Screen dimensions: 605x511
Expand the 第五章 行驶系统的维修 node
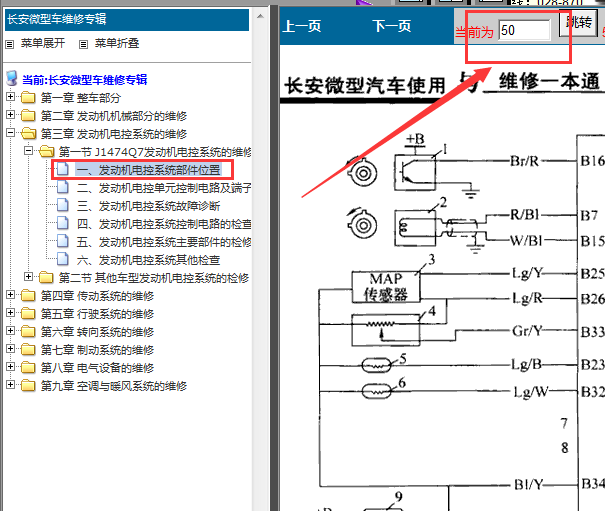point(10,312)
